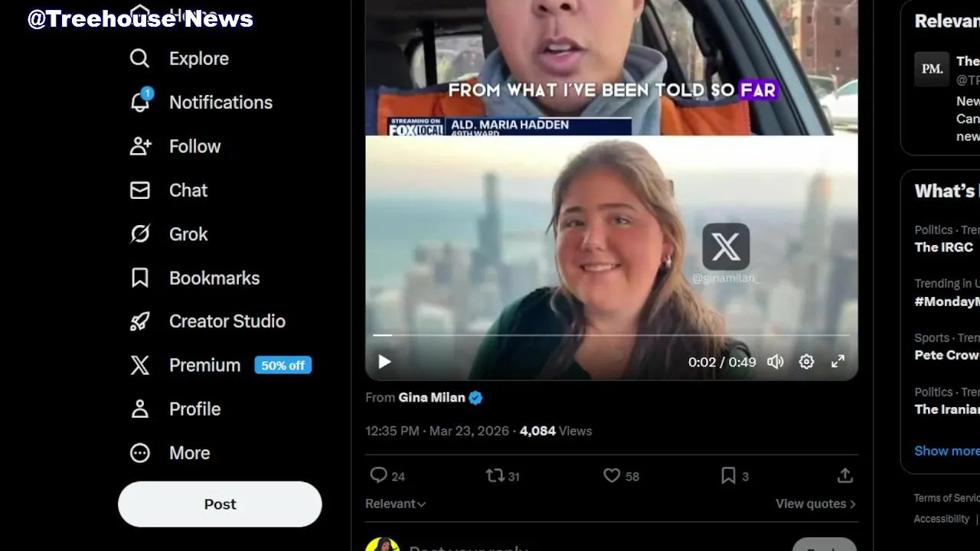Open the Notifications bell icon

[140, 102]
